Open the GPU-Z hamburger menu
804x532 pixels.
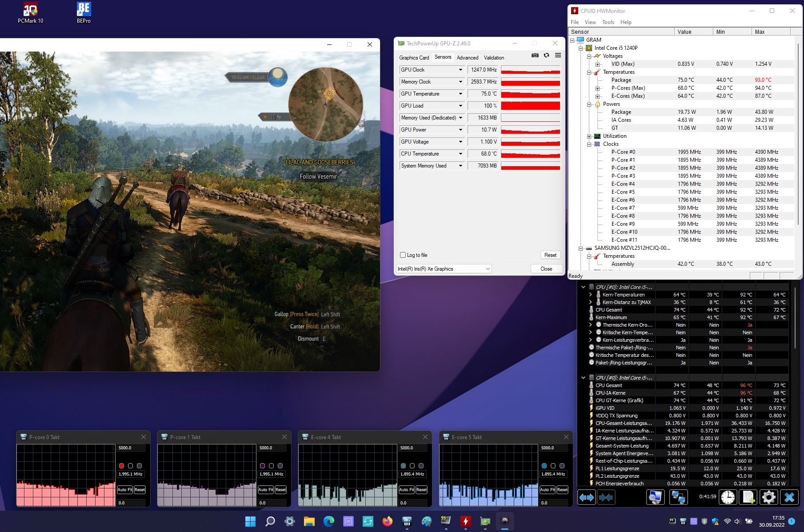pos(558,56)
